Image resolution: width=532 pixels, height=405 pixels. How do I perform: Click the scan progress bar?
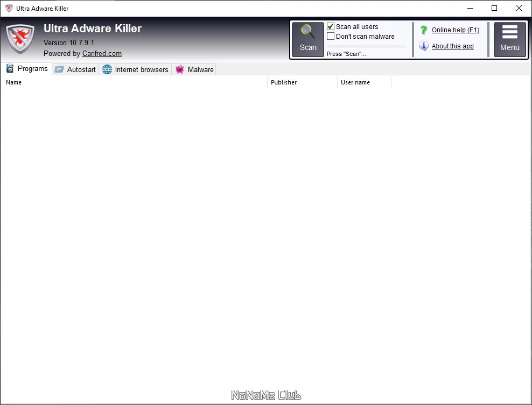366,46
